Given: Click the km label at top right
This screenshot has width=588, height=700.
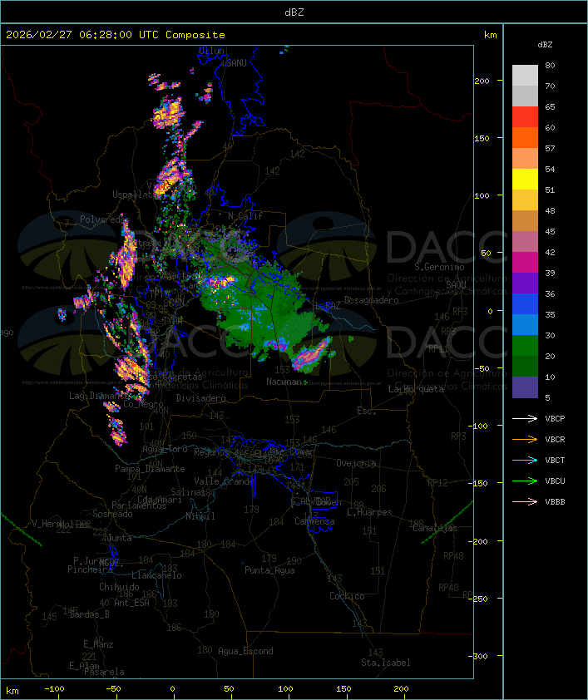Looking at the screenshot, I should click(x=490, y=35).
